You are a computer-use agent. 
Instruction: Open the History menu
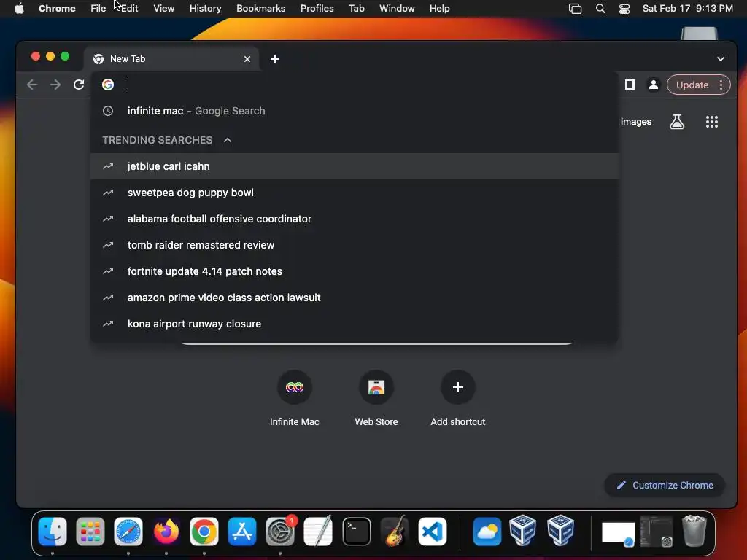coord(205,9)
